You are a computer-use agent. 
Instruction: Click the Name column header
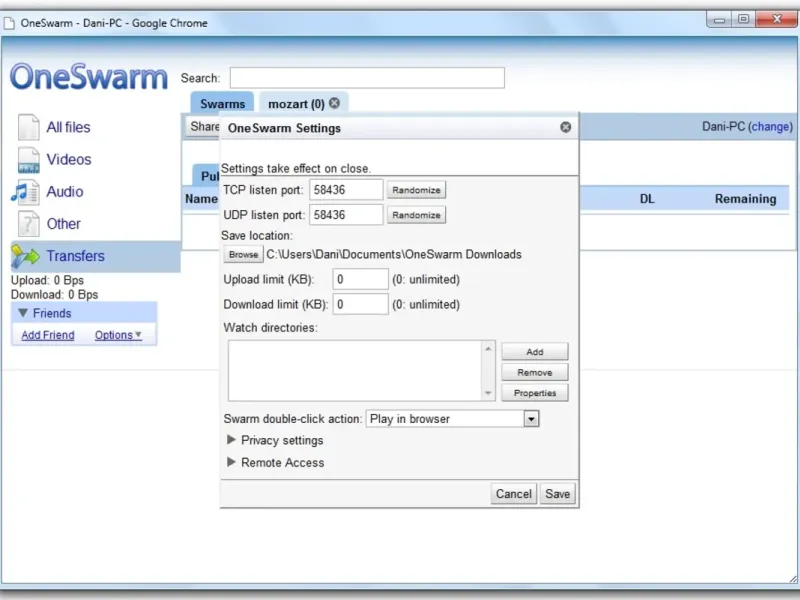[201, 198]
